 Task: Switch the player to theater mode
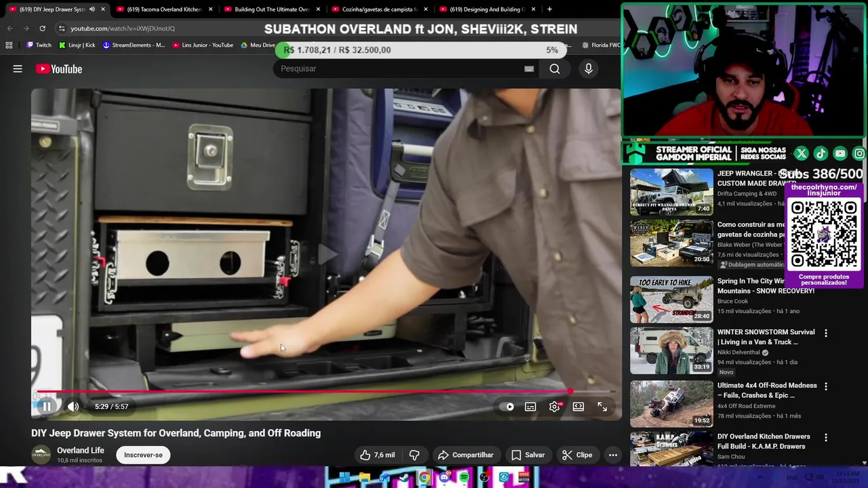[x=578, y=407]
